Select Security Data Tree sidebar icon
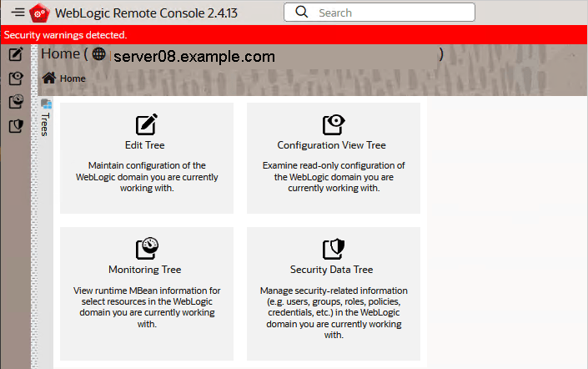 [16, 126]
